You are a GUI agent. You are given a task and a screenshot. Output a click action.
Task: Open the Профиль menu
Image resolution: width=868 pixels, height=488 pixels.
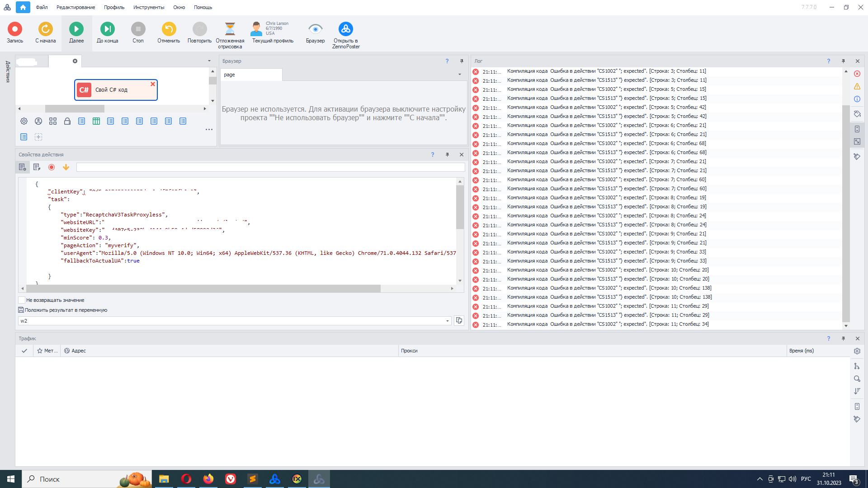[114, 7]
